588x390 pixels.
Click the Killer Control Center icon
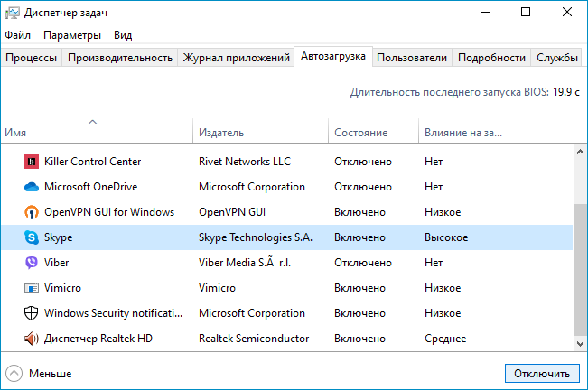pyautogui.click(x=32, y=162)
